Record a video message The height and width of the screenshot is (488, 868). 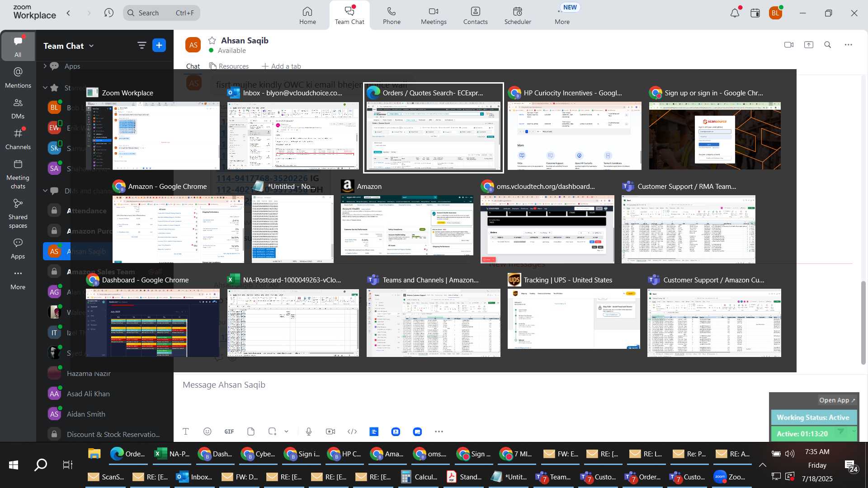(330, 432)
